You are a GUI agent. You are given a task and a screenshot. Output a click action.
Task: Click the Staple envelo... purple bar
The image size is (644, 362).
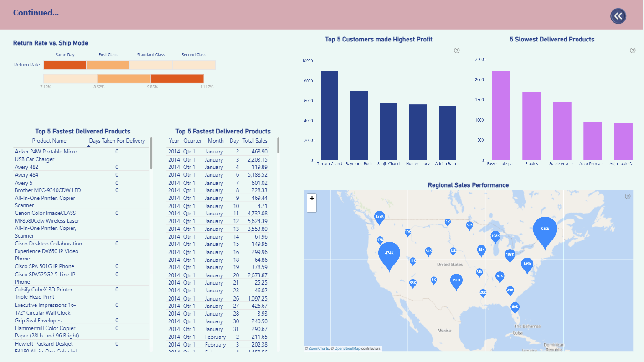pos(562,131)
